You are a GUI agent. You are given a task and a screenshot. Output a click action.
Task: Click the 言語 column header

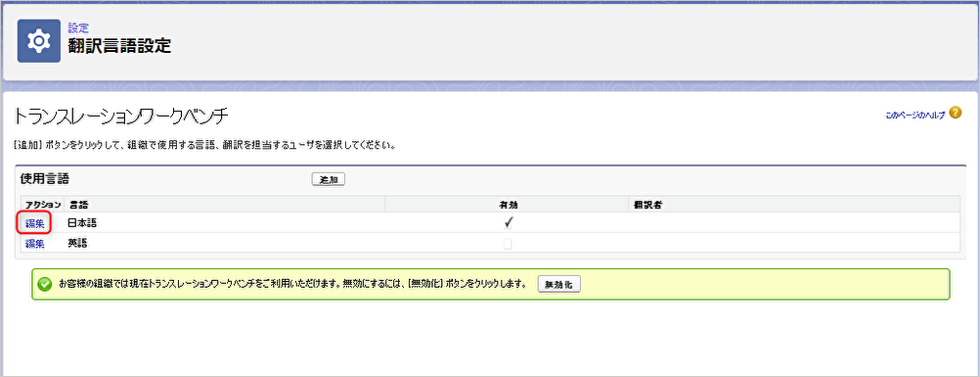coord(78,205)
